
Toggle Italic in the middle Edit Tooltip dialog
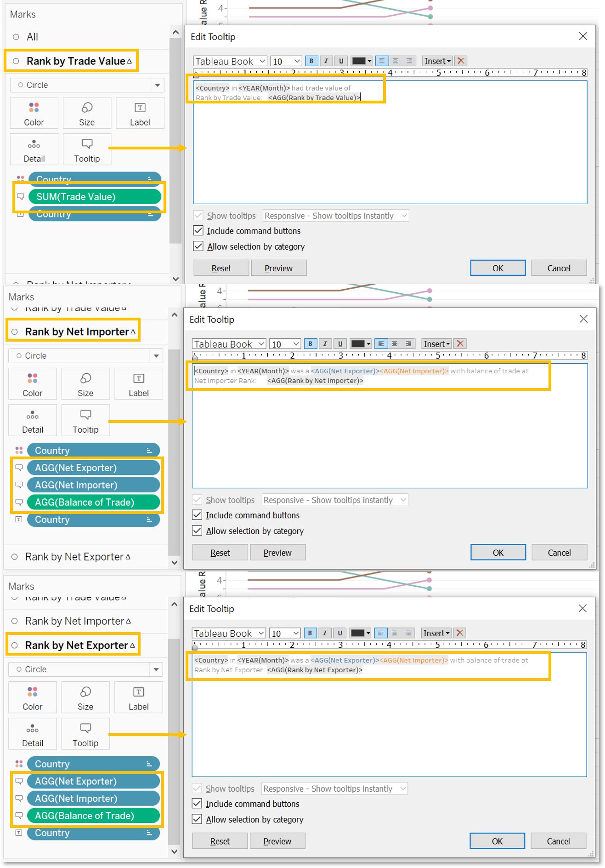[x=325, y=344]
